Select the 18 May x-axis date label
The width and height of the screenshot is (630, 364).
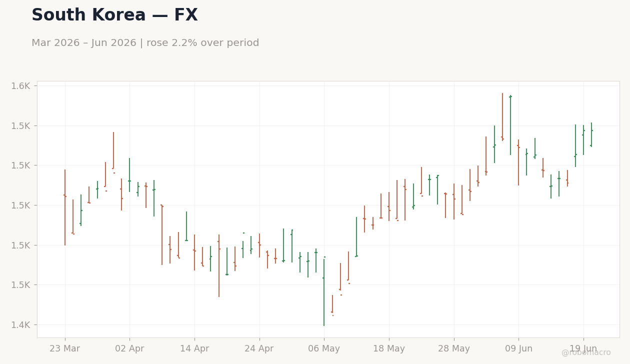click(x=389, y=349)
